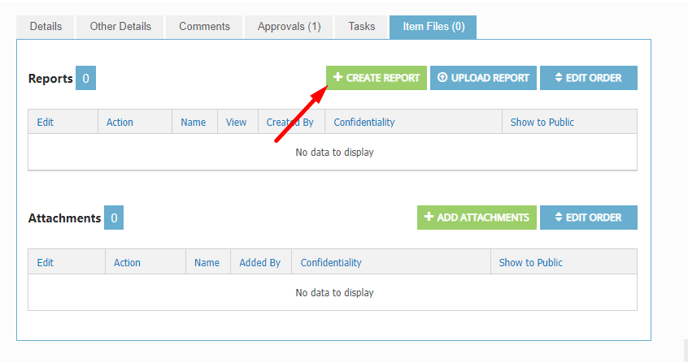Go to the Approvals (1) tab
The height and width of the screenshot is (362, 688).
(x=289, y=27)
